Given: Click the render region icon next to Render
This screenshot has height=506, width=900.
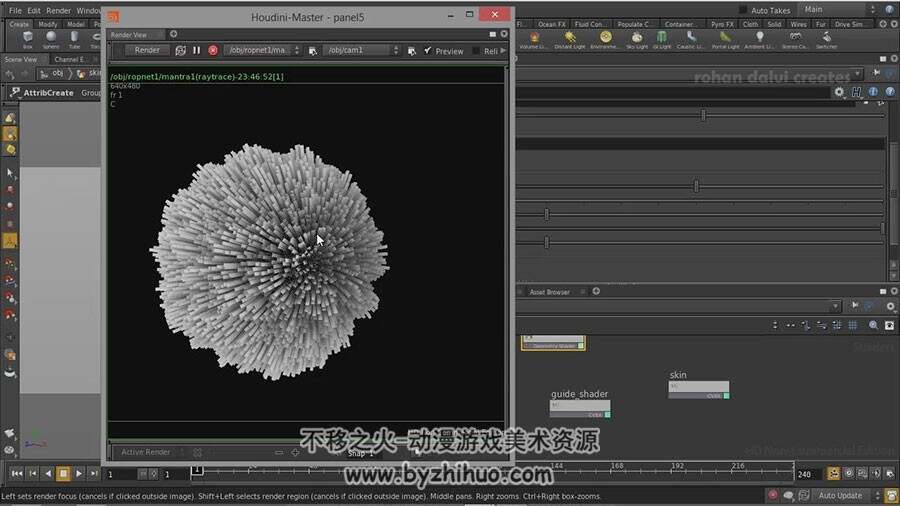Looking at the screenshot, I should click(180, 50).
